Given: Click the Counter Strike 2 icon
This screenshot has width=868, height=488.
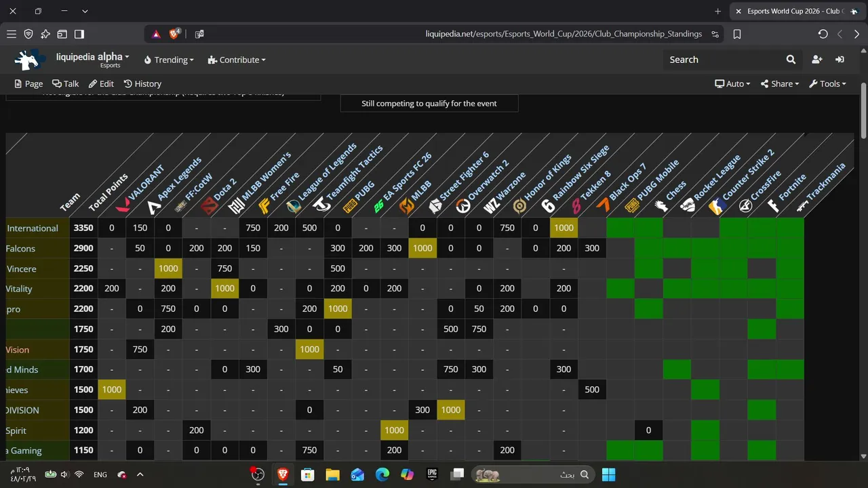Looking at the screenshot, I should pos(717,206).
